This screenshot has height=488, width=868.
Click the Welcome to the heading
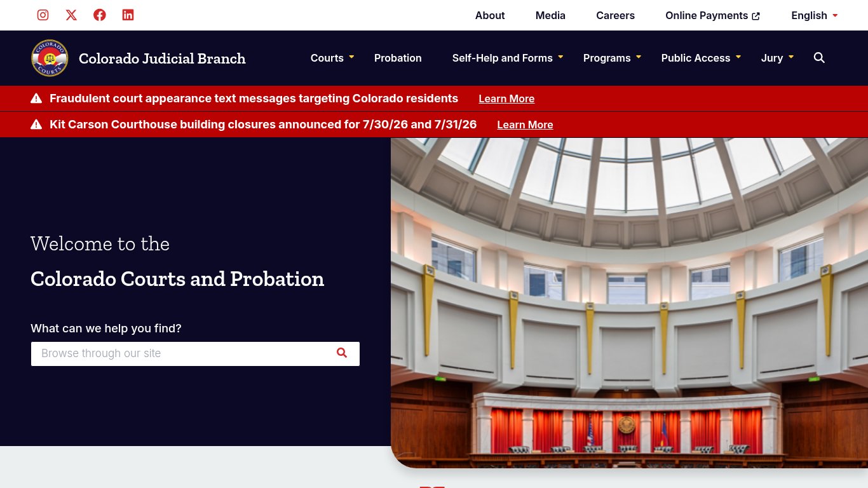point(100,244)
